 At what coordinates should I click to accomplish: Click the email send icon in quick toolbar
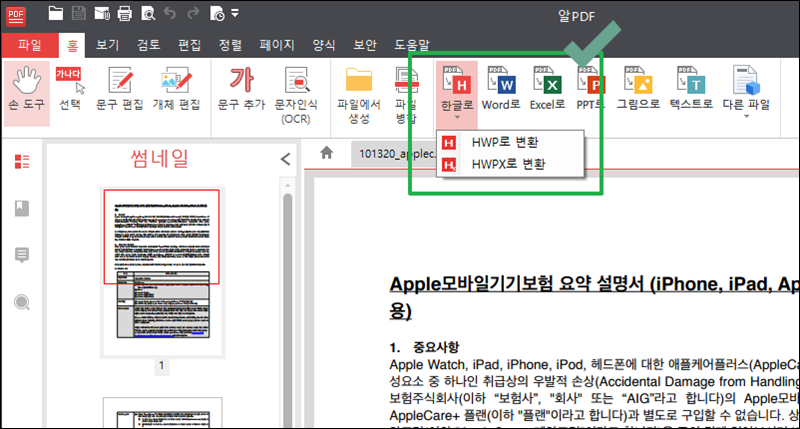tap(102, 14)
